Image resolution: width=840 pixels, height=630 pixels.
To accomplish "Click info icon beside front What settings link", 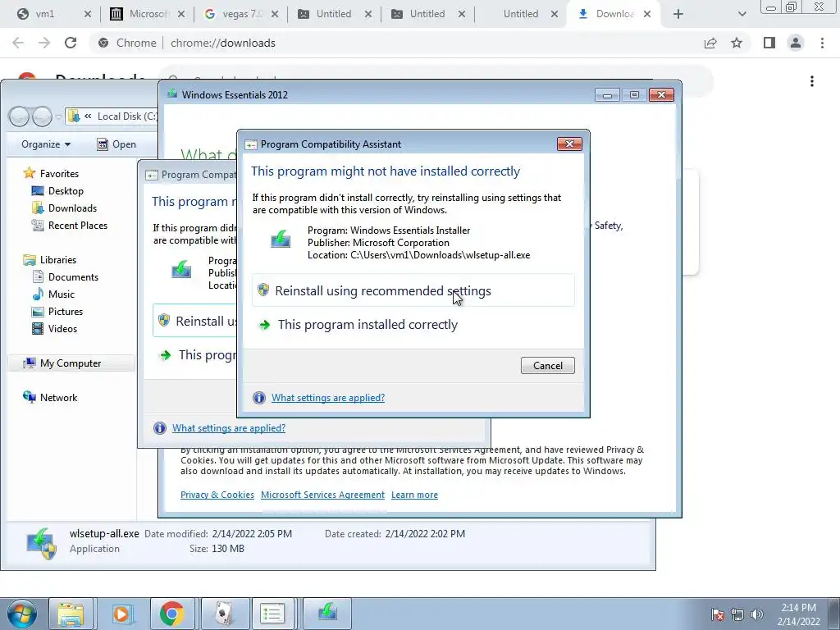I will [x=258, y=398].
